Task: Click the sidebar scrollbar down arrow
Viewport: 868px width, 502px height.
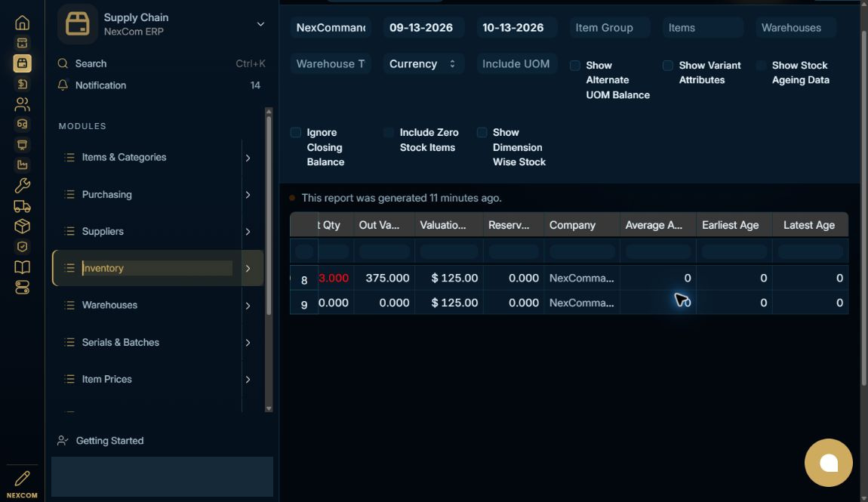Action: (269, 408)
